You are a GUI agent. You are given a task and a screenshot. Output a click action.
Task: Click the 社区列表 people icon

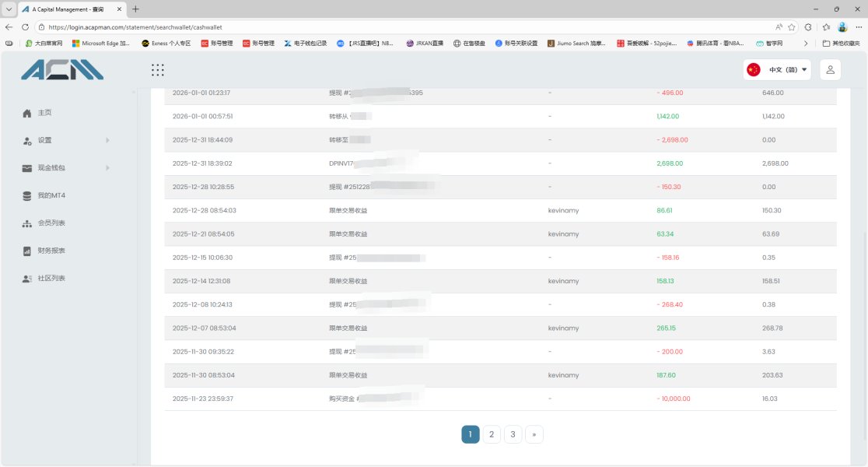click(27, 279)
